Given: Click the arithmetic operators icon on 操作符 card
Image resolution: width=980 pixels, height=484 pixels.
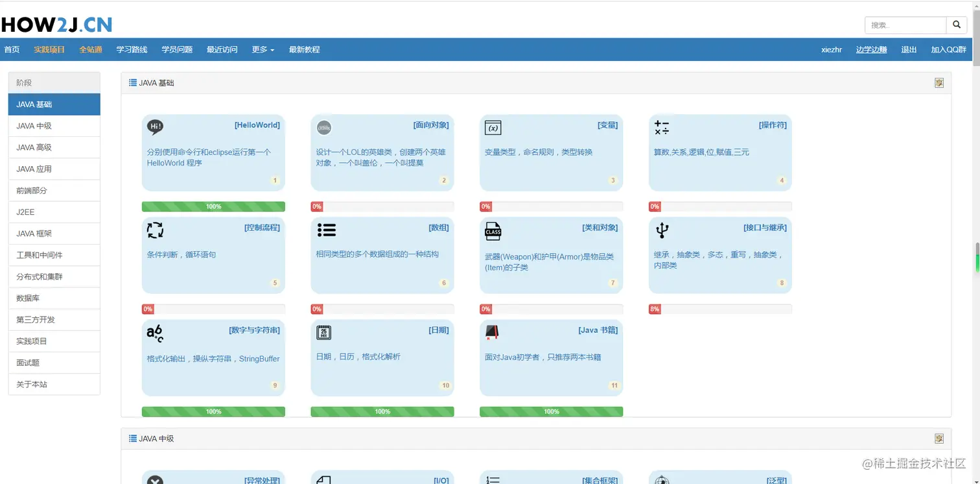Looking at the screenshot, I should pos(662,128).
